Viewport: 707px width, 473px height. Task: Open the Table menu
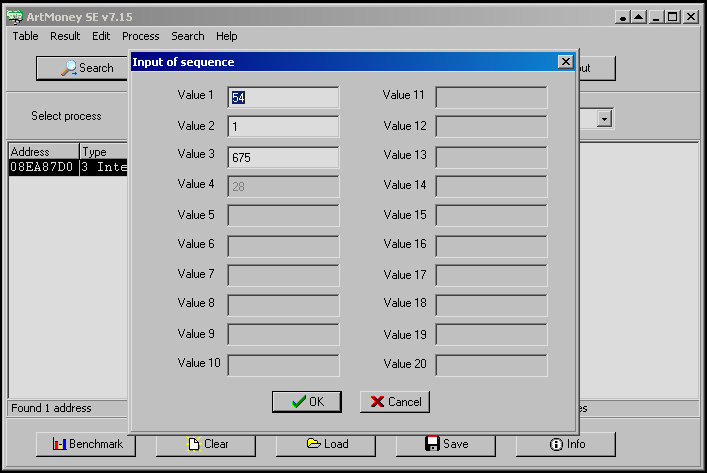(25, 36)
